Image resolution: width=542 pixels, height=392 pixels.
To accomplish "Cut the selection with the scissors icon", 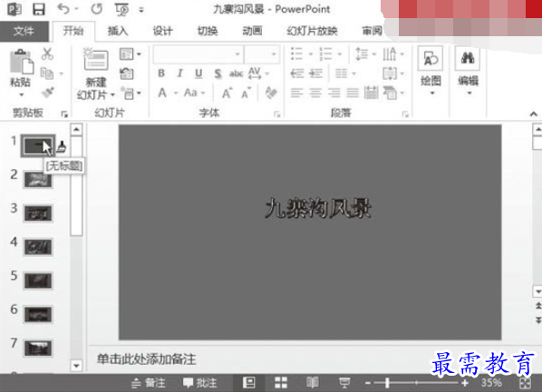I will coord(47,54).
